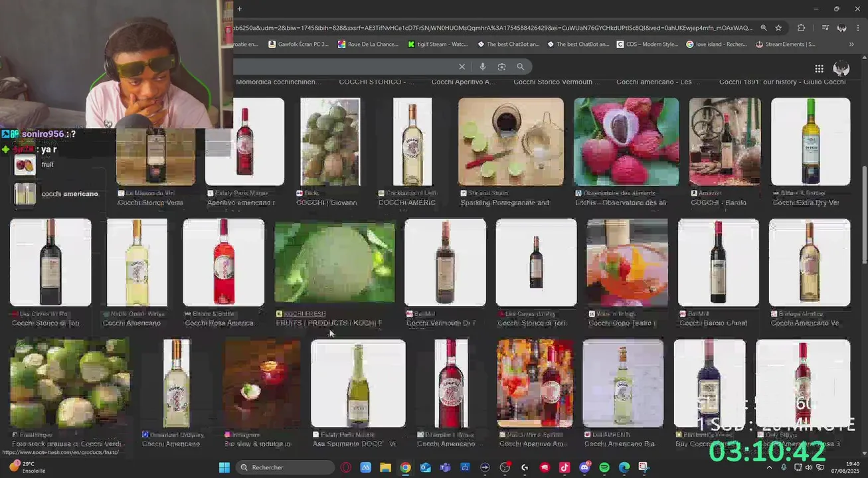Image resolution: width=868 pixels, height=478 pixels.
Task: Open the Asti Spumante DOCG bottle image
Action: click(358, 383)
